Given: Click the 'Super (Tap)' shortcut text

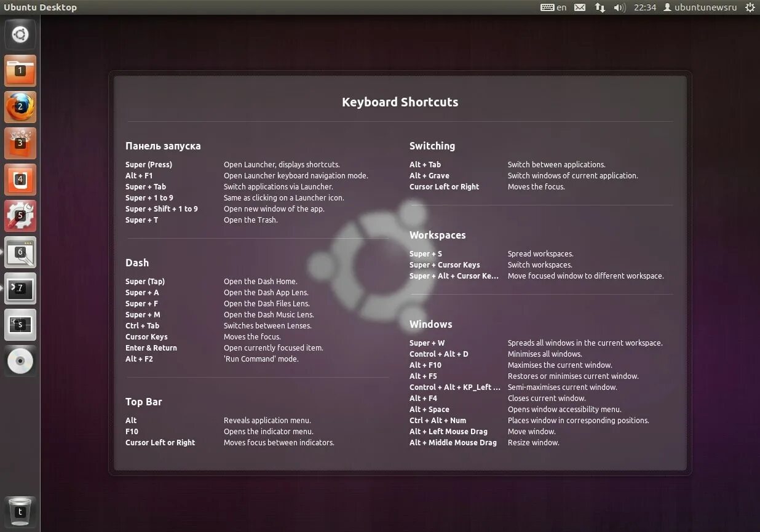Looking at the screenshot, I should click(x=145, y=282).
